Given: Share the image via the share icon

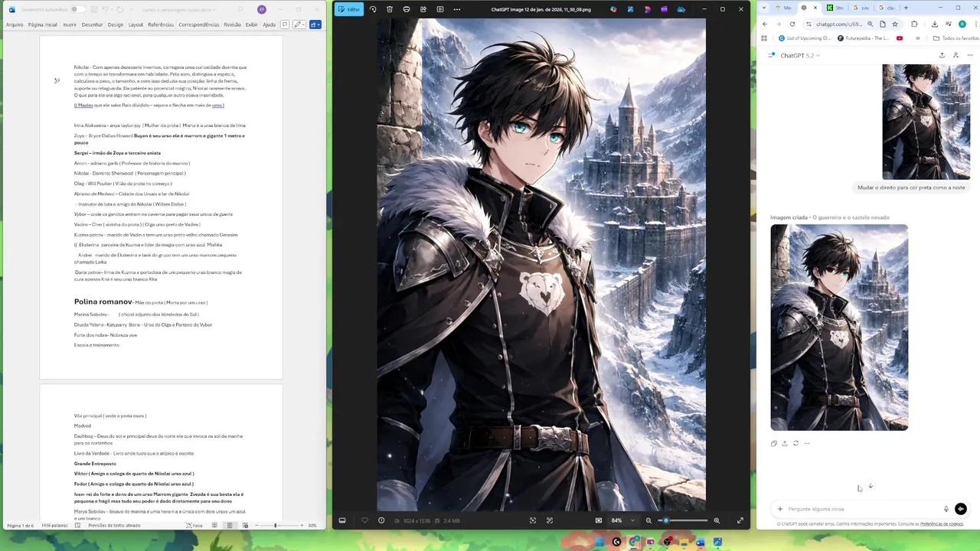Looking at the screenshot, I should coord(423,9).
